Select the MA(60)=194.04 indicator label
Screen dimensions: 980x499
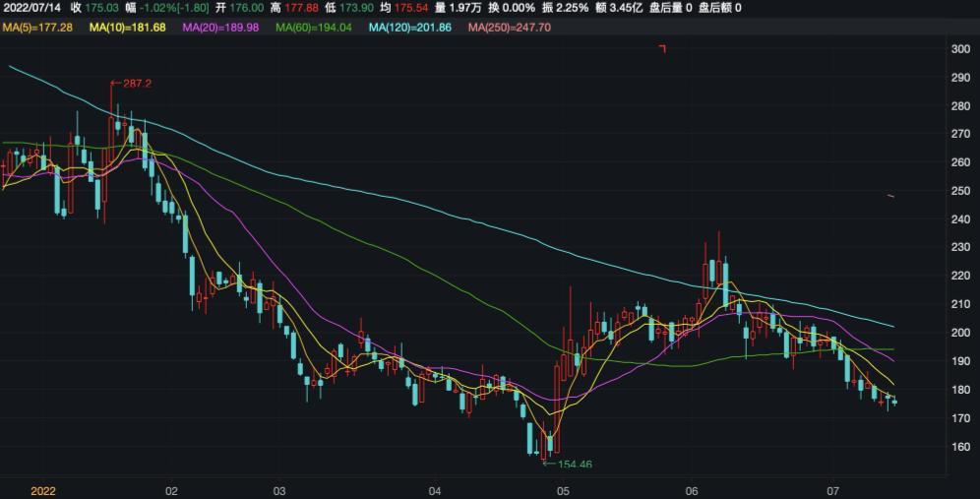pyautogui.click(x=314, y=28)
